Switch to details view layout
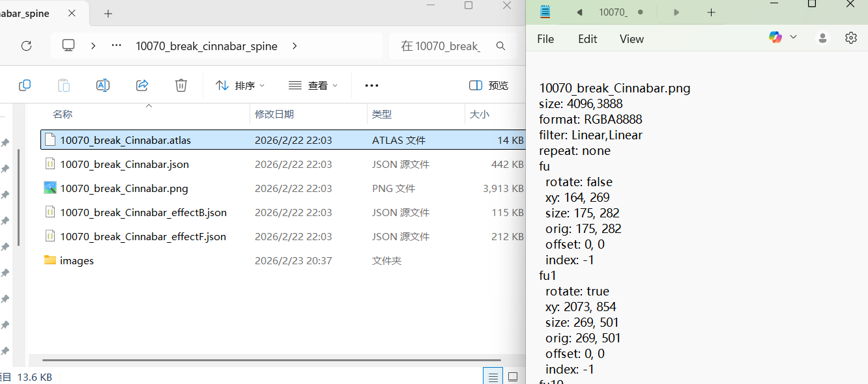This screenshot has width=868, height=384. (x=493, y=376)
